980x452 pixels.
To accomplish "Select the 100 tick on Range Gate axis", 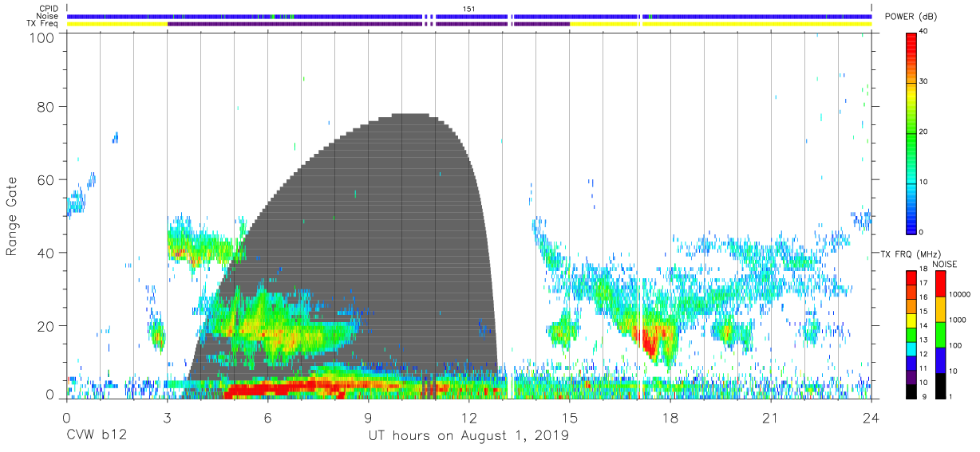I will click(41, 37).
